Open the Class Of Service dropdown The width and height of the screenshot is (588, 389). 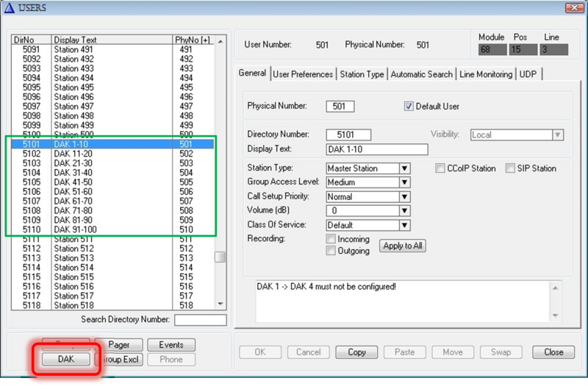[x=405, y=225]
